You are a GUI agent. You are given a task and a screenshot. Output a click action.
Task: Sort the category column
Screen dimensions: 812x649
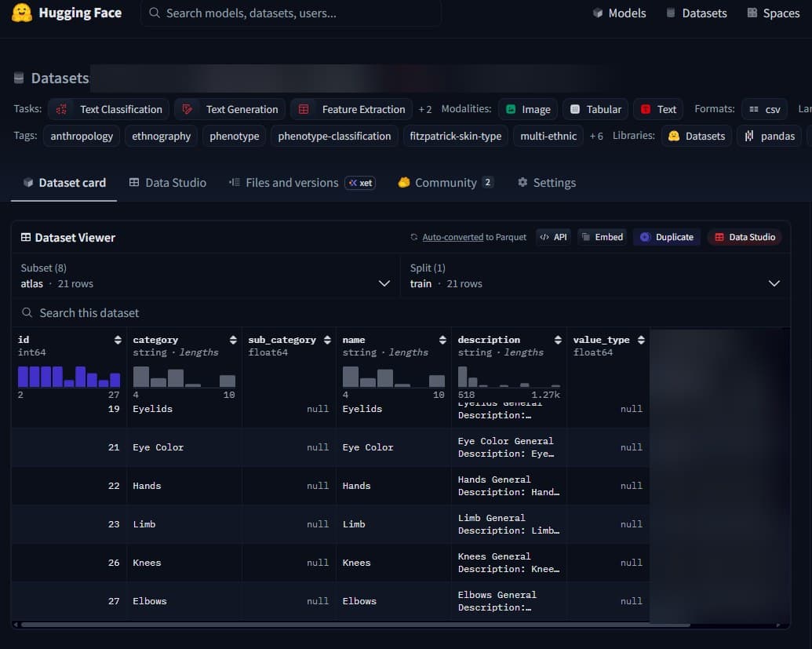pyautogui.click(x=233, y=340)
